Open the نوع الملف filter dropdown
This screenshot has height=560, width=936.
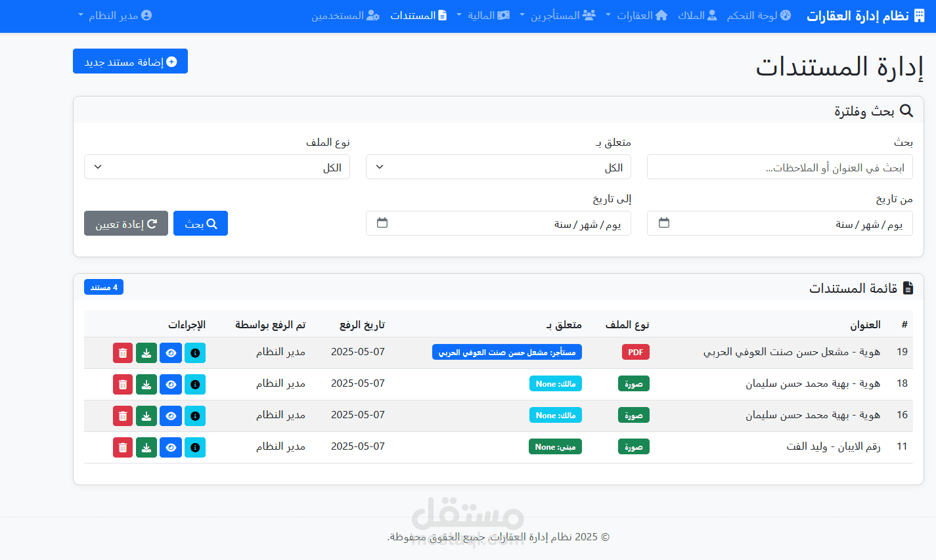point(217,167)
